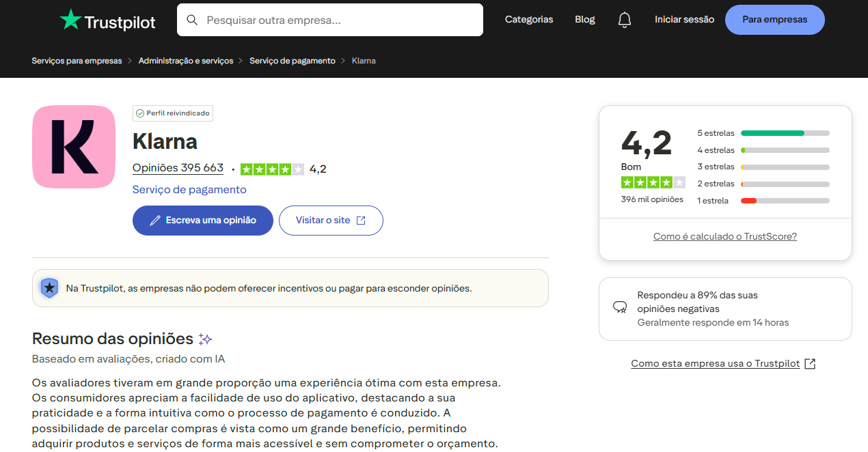Click the search magnifier icon
Screen dimensions: 868x452
[x=192, y=20]
